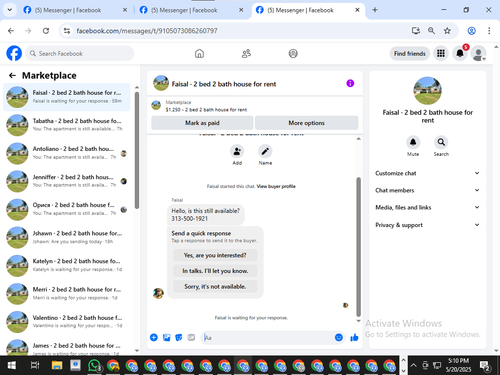Choose a sticker icon in composer

pyautogui.click(x=179, y=338)
